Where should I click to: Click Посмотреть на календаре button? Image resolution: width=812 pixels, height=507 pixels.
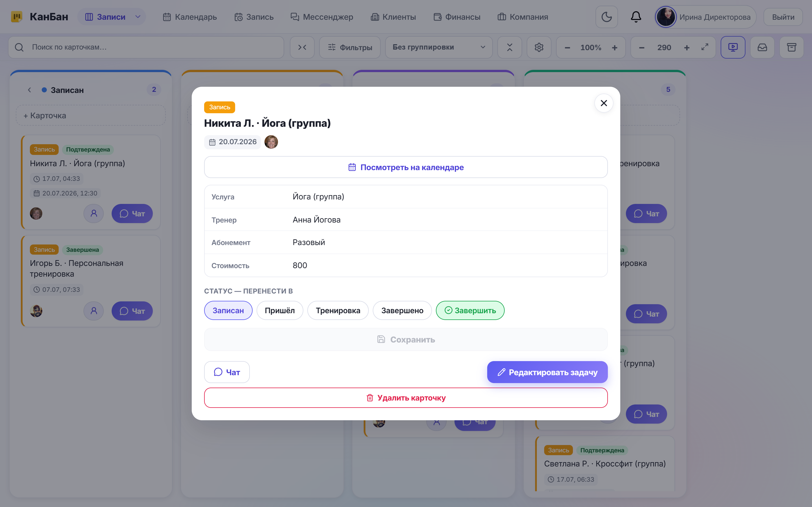click(406, 167)
